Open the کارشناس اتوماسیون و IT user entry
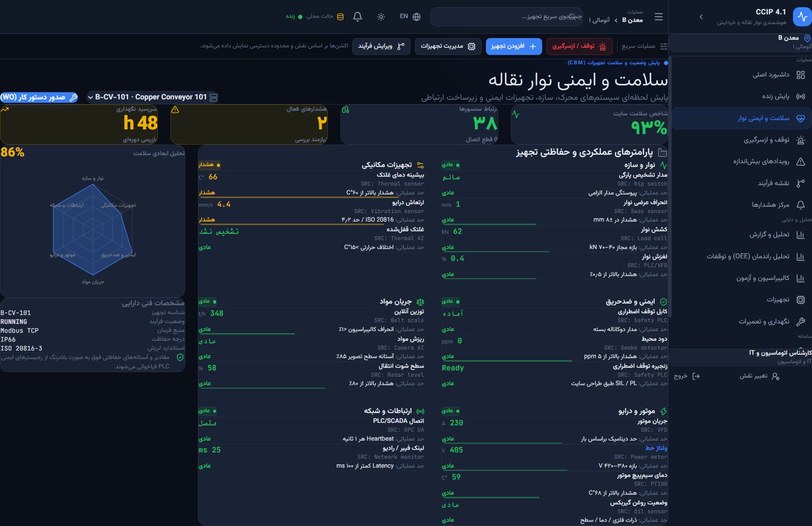This screenshot has width=812, height=526. (740, 357)
